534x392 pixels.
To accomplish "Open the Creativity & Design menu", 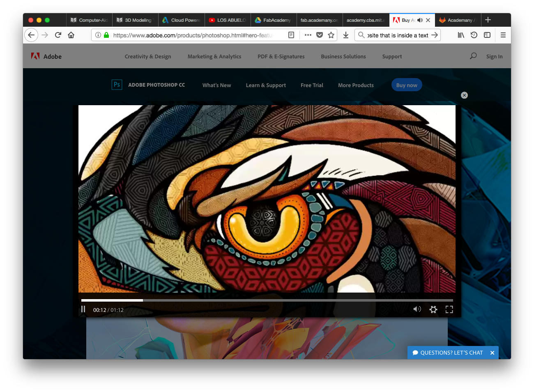I will click(x=148, y=57).
